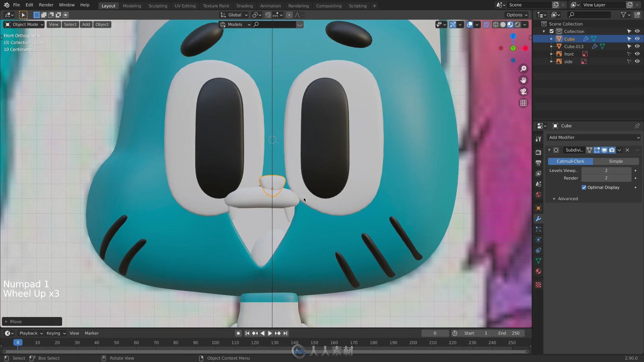Open the Scene properties tab
The width and height of the screenshot is (644, 362).
(538, 184)
